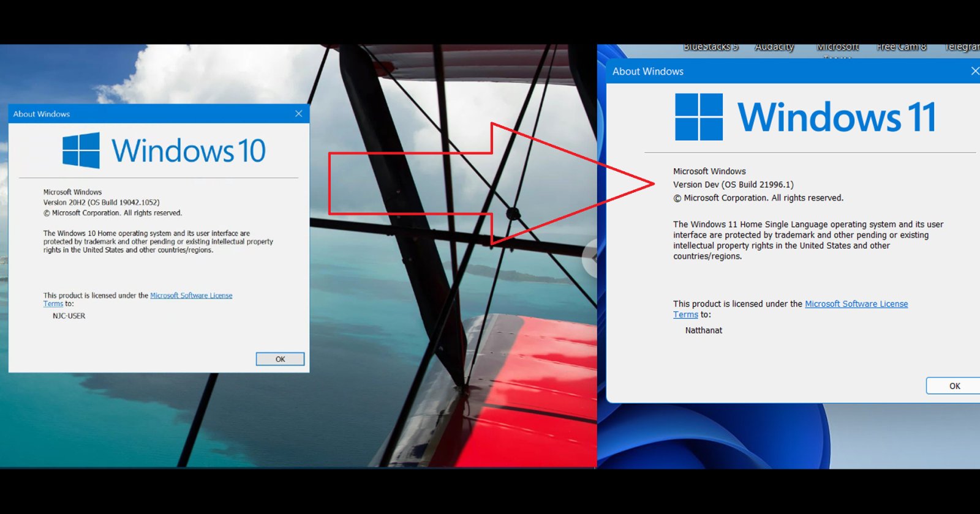The height and width of the screenshot is (514, 980).
Task: Click OK in the Windows 10 dialog
Action: pyautogui.click(x=280, y=359)
